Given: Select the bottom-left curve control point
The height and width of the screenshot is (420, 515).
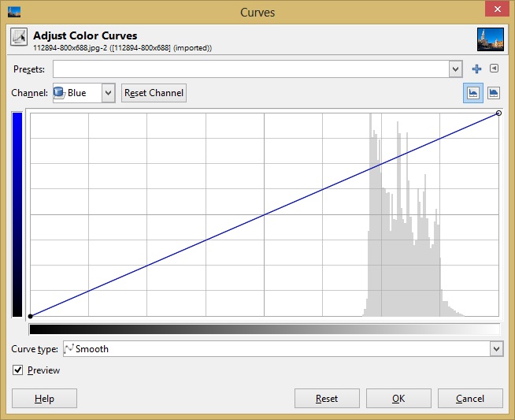Looking at the screenshot, I should coord(30,316).
